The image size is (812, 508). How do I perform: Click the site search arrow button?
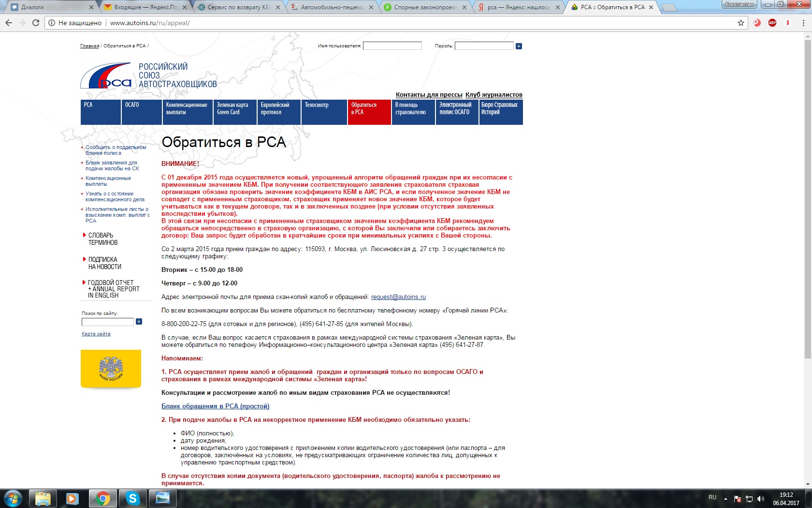[x=139, y=322]
